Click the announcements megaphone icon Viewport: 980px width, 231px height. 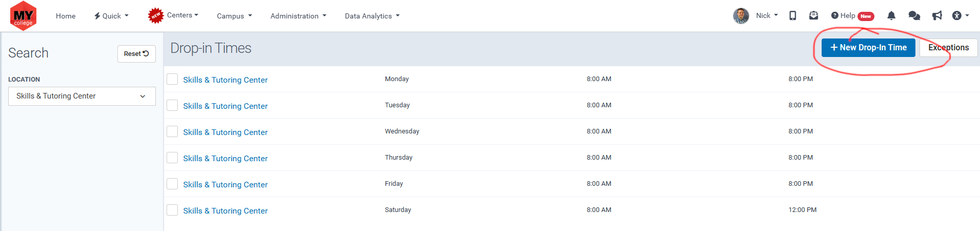[937, 16]
